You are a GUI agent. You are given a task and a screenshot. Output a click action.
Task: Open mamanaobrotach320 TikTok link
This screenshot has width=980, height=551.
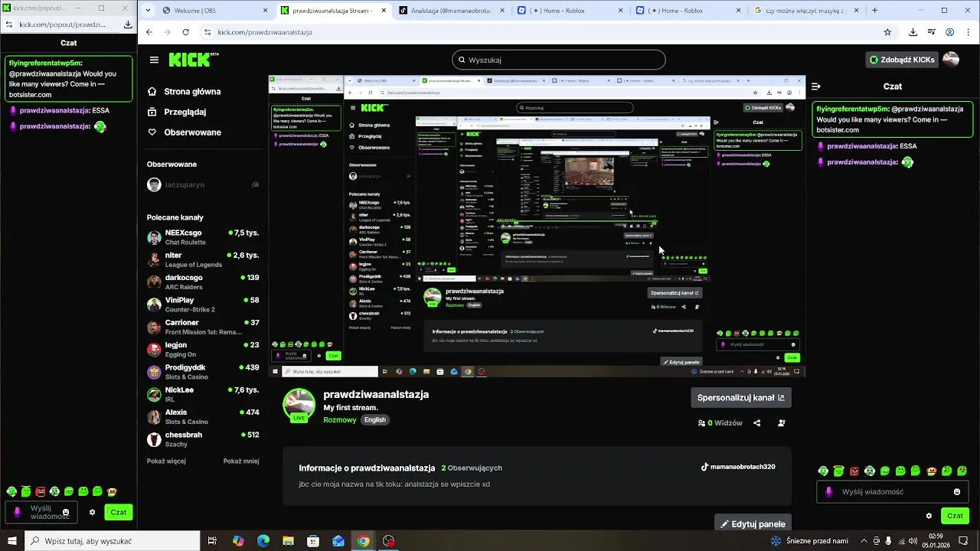[738, 467]
